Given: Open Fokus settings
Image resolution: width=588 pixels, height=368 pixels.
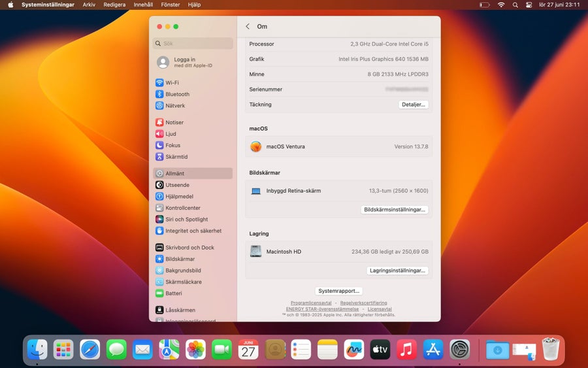Looking at the screenshot, I should (x=193, y=145).
